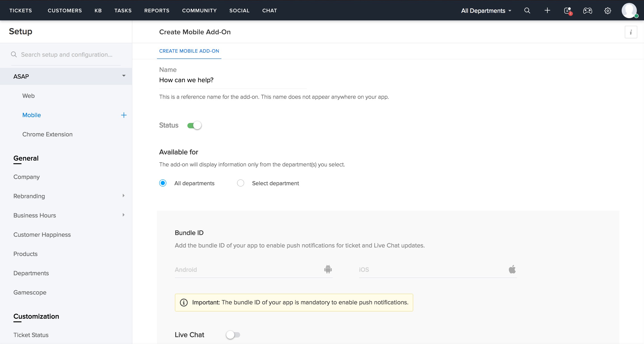
Task: Open Chrome Extension in the sidebar
Action: pos(47,134)
